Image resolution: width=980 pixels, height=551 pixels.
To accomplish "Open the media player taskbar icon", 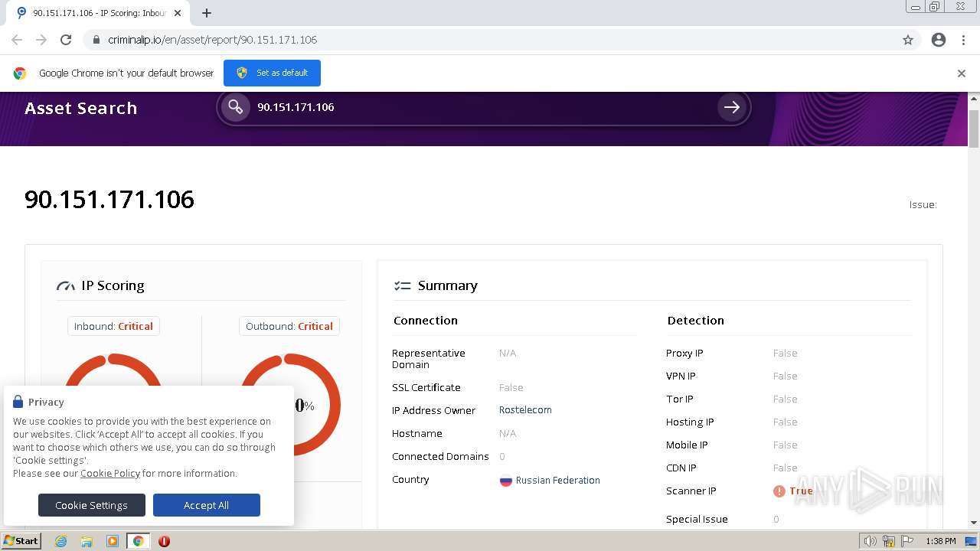I will [x=113, y=541].
